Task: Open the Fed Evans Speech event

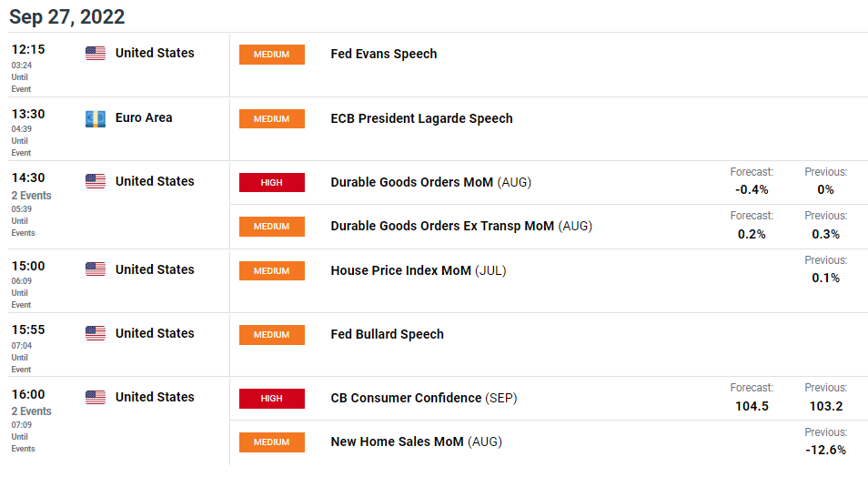Action: (384, 54)
